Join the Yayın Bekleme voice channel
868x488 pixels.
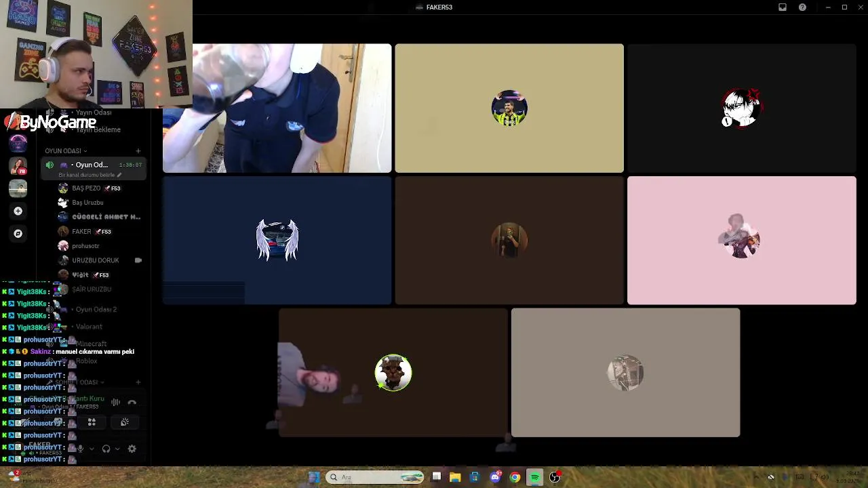94,129
